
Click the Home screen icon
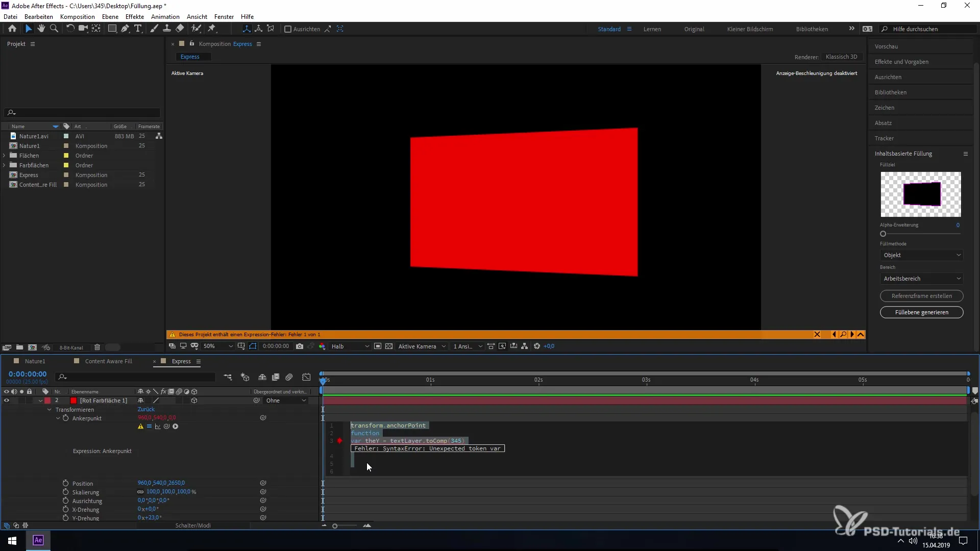click(12, 29)
